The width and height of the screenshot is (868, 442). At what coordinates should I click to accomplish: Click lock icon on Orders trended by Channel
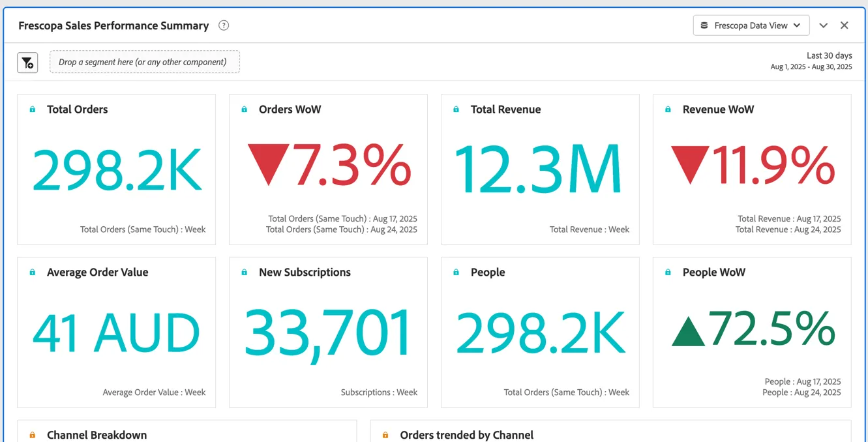385,435
